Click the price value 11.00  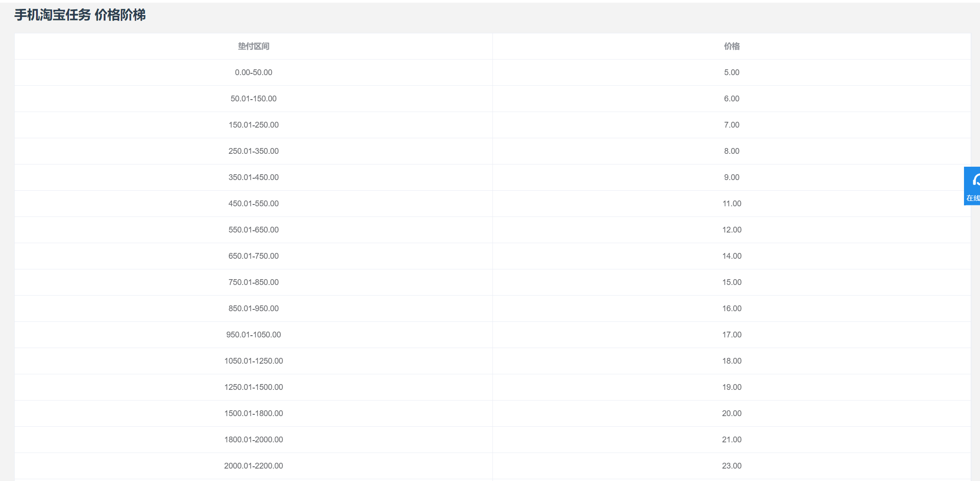(x=732, y=204)
